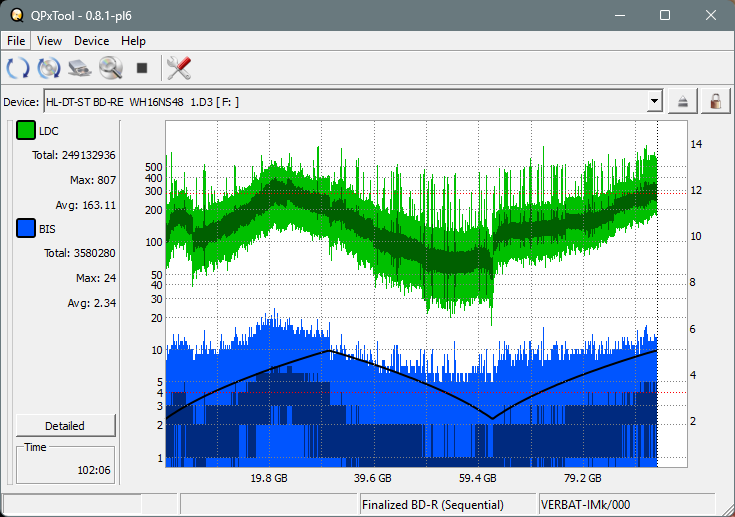735x517 pixels.
Task: Click the green LDC color swatch
Action: tap(26, 130)
